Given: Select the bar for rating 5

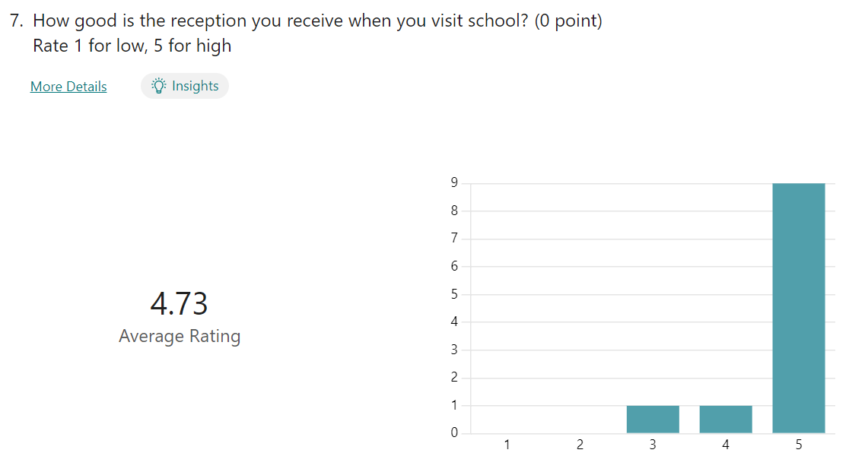Looking at the screenshot, I should (798, 308).
